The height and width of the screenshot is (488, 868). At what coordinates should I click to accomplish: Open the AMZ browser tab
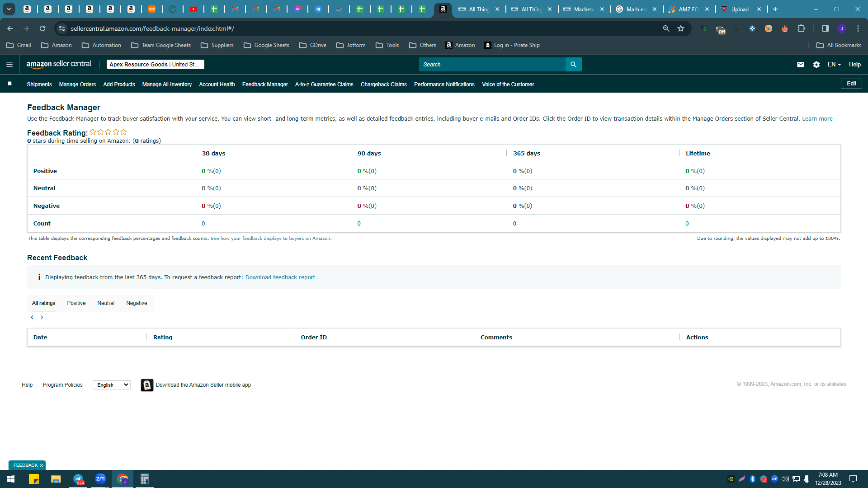pyautogui.click(x=688, y=9)
